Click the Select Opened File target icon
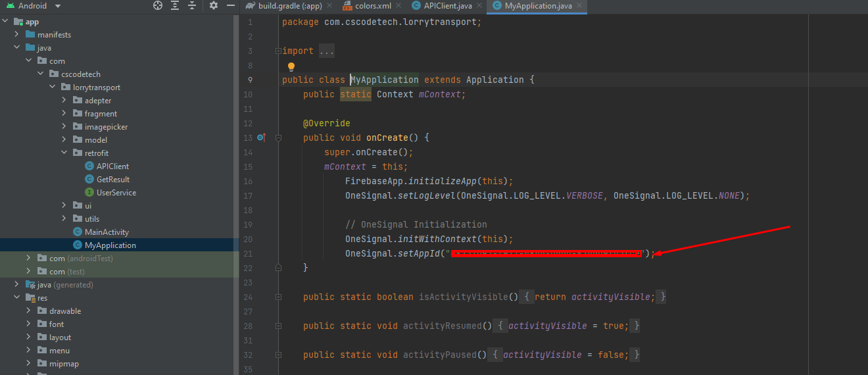Screen dimensions: 868x375 [158, 6]
